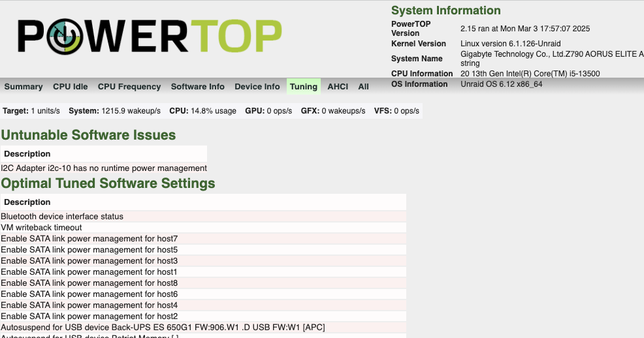The width and height of the screenshot is (644, 338).
Task: Click the PowerTOP logo
Action: coord(150,37)
